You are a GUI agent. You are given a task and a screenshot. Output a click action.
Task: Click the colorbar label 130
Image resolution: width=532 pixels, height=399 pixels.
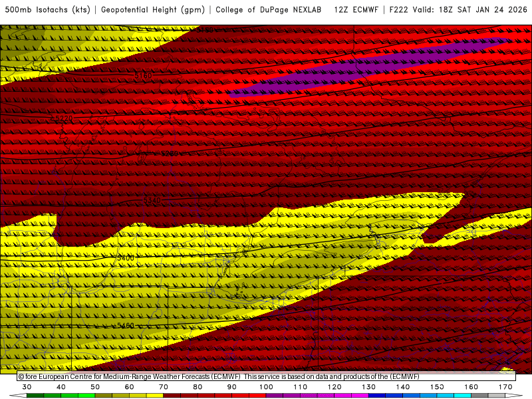369,387
